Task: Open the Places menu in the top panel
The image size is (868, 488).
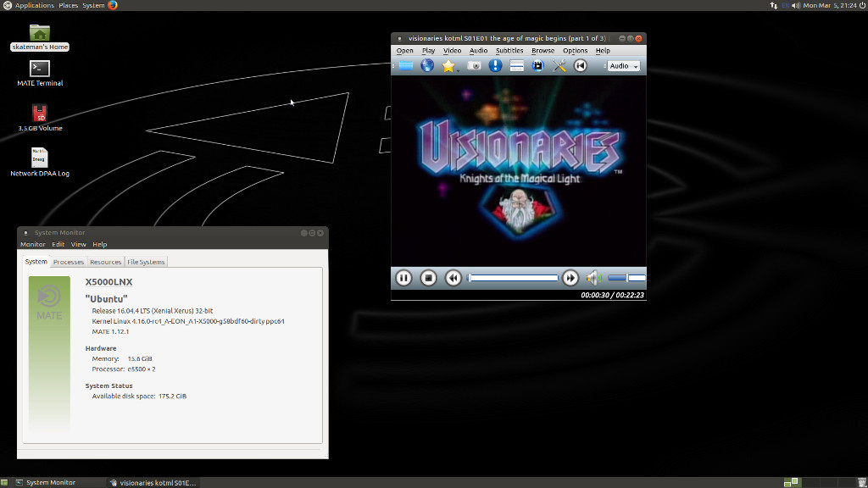Action: pos(68,5)
